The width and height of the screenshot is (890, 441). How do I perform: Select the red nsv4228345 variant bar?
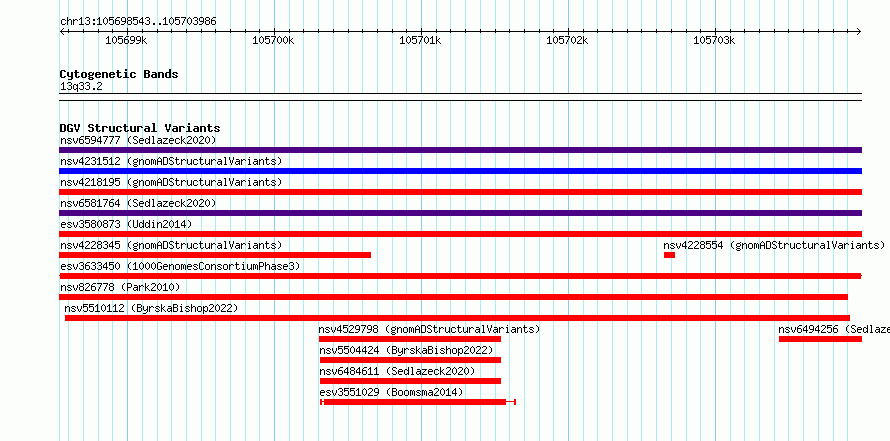coord(215,255)
